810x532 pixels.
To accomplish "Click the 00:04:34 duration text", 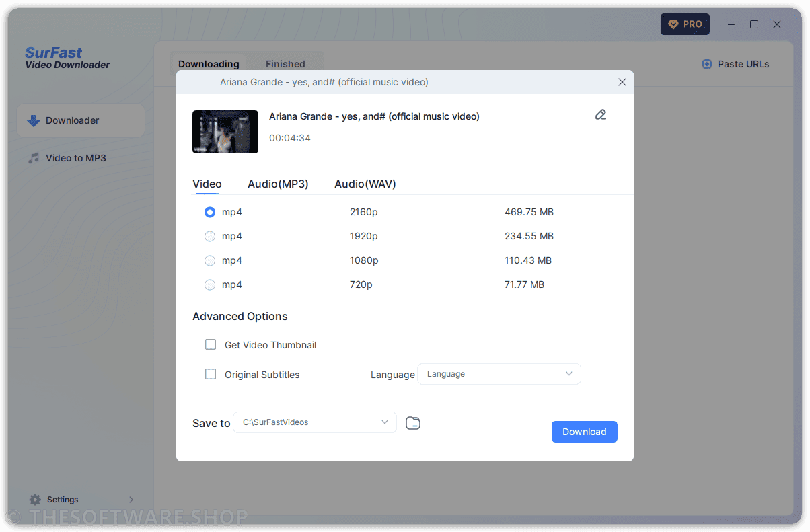I will pos(290,138).
